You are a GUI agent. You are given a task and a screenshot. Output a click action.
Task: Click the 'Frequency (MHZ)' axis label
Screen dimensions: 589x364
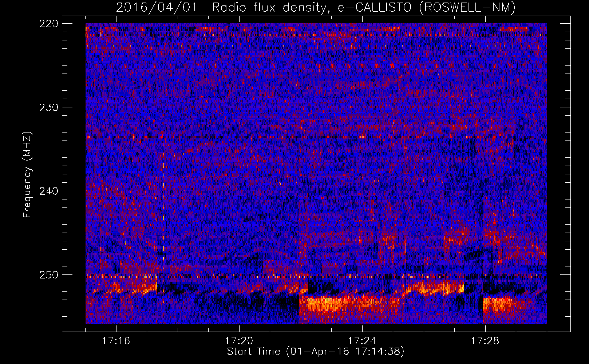coord(27,174)
